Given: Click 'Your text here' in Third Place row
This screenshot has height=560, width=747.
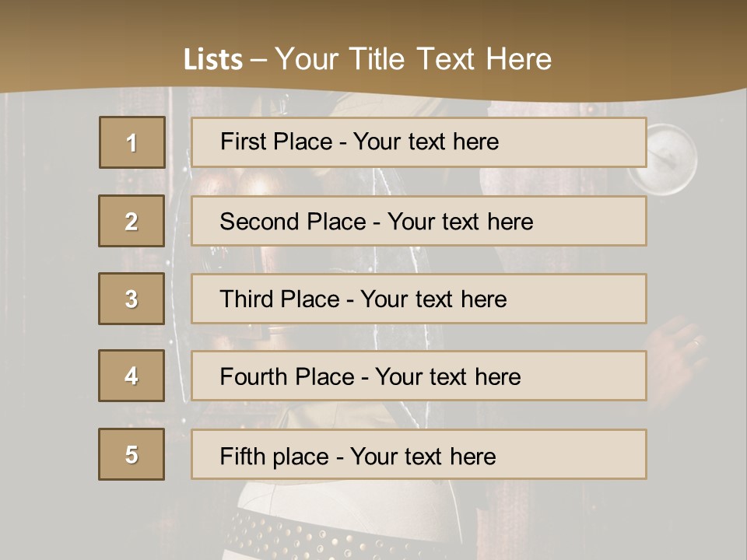Looking at the screenshot, I should click(433, 299).
